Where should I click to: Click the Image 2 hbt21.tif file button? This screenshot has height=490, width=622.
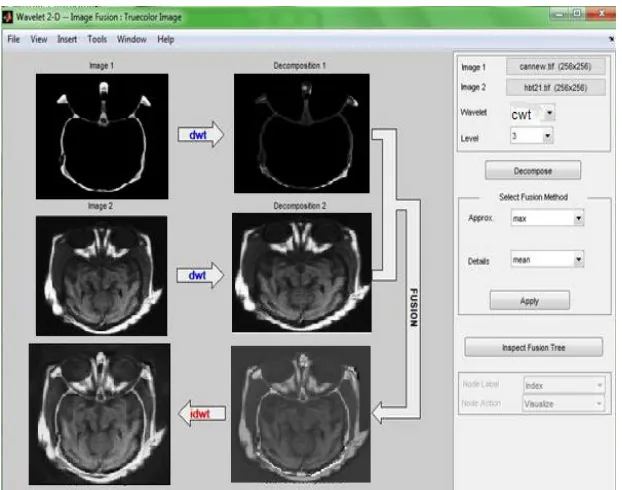pos(555,87)
